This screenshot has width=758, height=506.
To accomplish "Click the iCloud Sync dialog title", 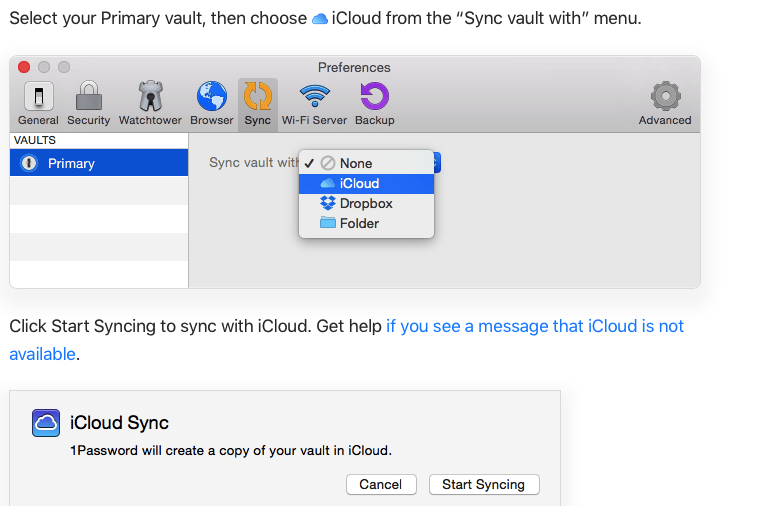I will [x=119, y=423].
